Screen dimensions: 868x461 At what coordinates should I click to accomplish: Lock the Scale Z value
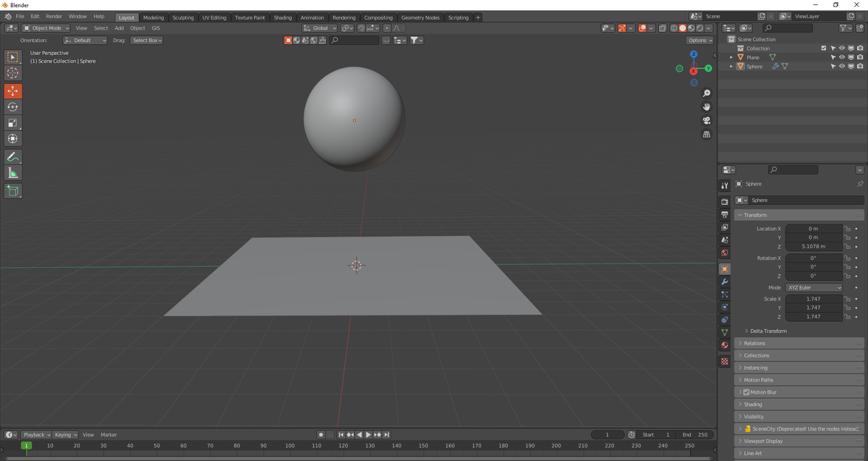click(847, 317)
